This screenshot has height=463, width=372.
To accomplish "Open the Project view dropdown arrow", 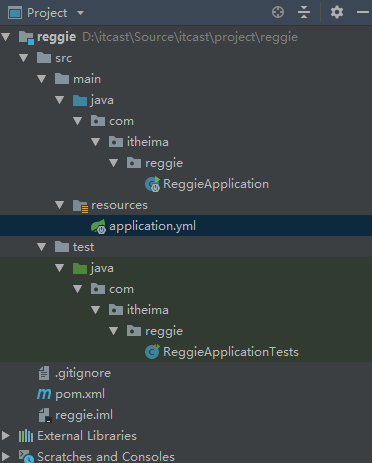I will tap(80, 13).
